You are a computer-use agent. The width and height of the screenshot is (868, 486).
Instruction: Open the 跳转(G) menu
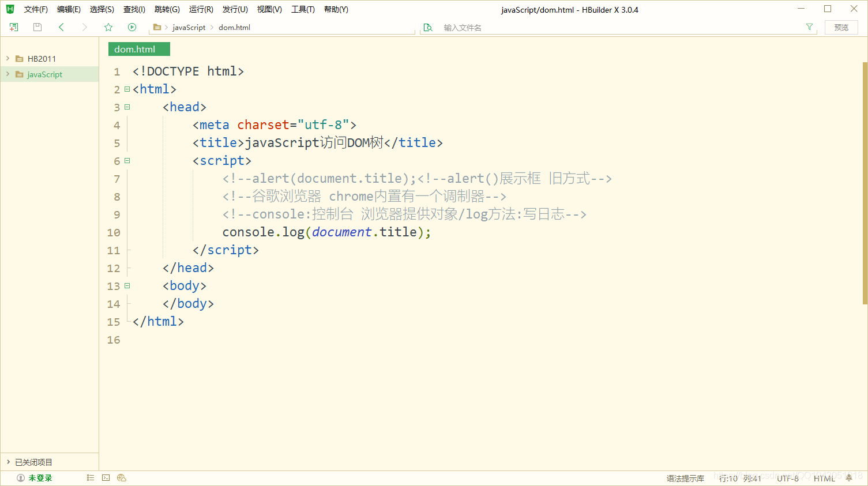click(167, 9)
